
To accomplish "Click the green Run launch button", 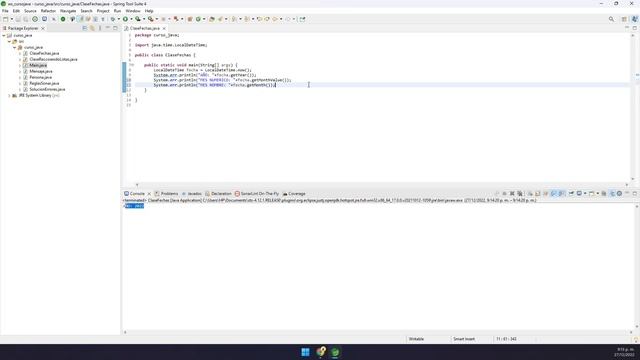I will coord(125,19).
